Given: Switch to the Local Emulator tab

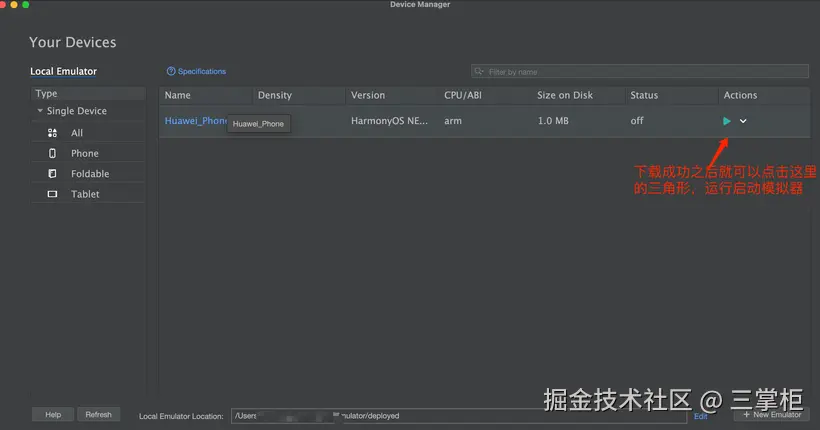Looking at the screenshot, I should tap(63, 71).
